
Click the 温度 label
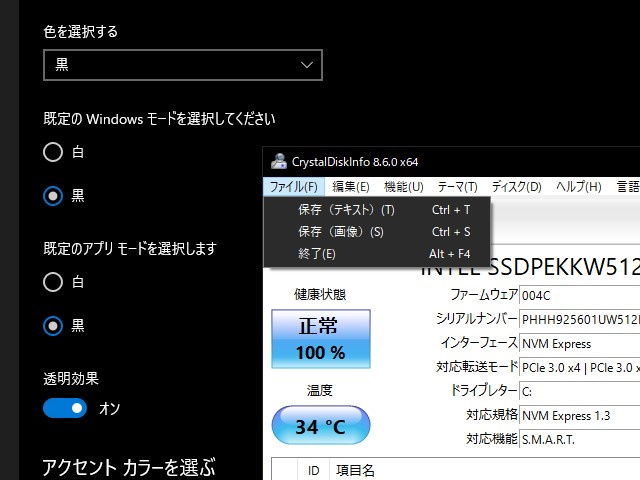coord(320,391)
